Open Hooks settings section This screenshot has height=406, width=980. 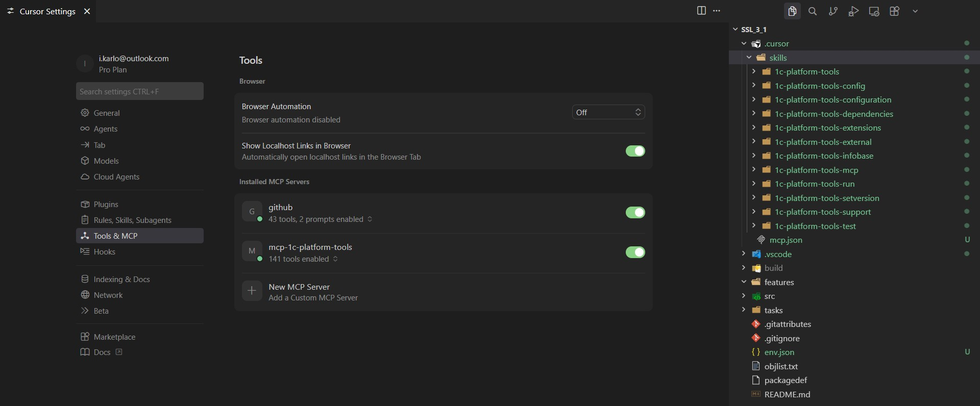pyautogui.click(x=140, y=251)
